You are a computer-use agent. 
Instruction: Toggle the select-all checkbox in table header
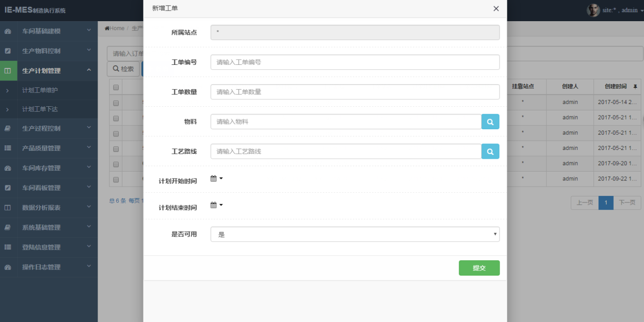click(116, 87)
